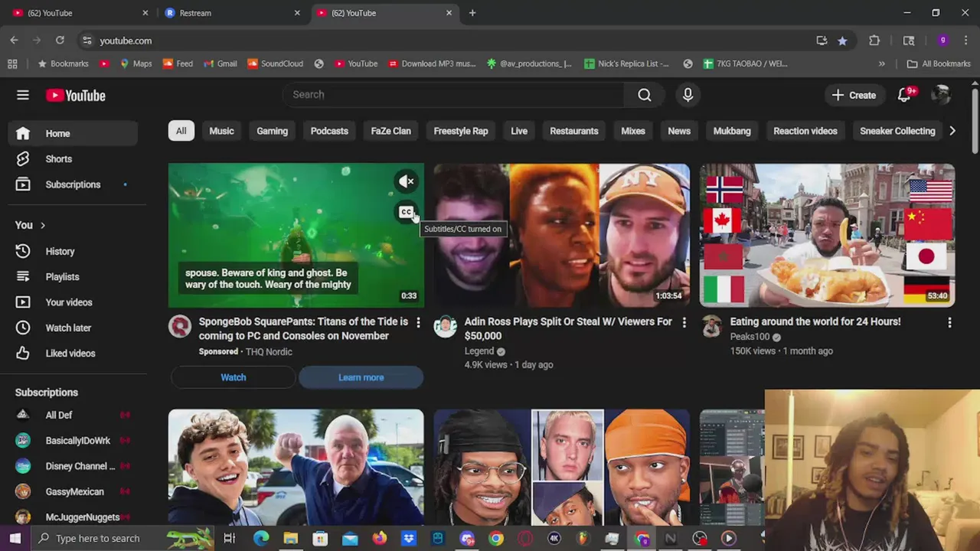Click the Watch button on ad

pyautogui.click(x=234, y=377)
